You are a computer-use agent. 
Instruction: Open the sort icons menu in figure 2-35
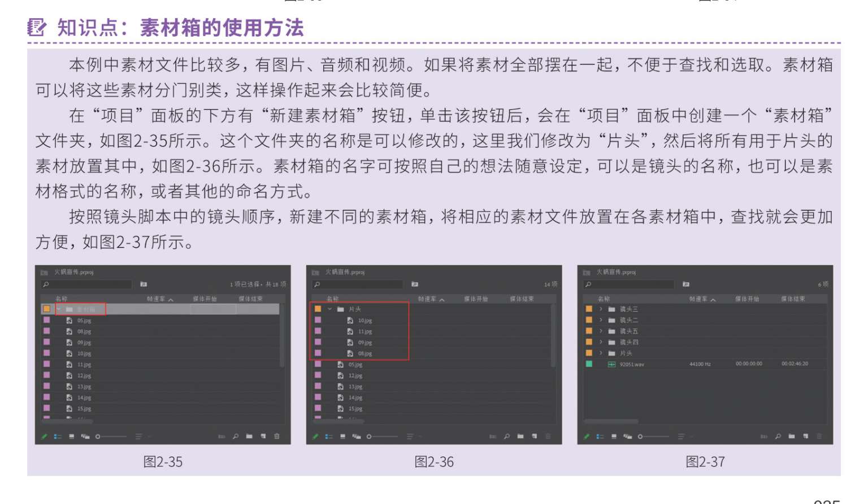click(138, 437)
